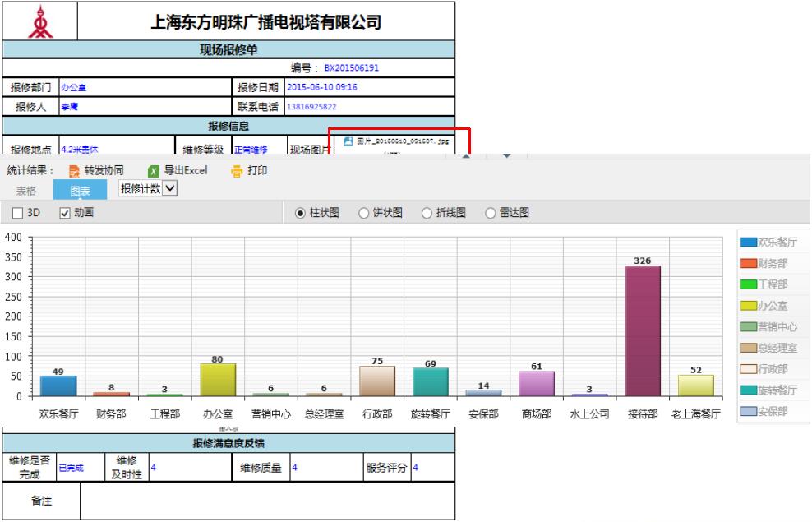812x522 pixels.
Task: Click the 报修部门 field value 办公室
Action: tap(73, 87)
